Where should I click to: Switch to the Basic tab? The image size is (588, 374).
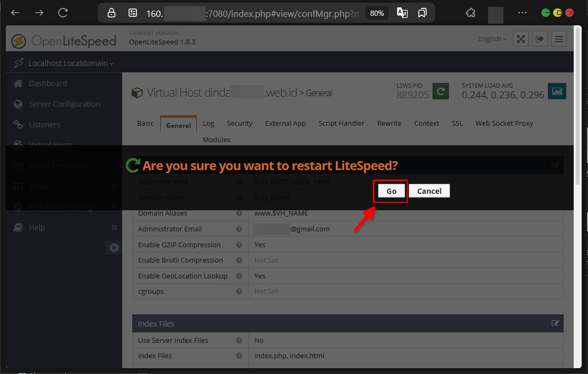coord(145,123)
